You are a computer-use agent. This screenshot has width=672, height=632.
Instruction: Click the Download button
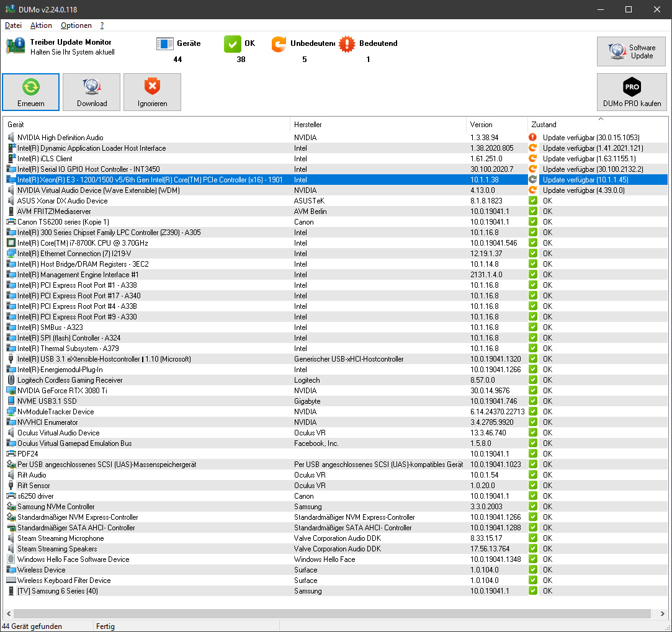92,92
